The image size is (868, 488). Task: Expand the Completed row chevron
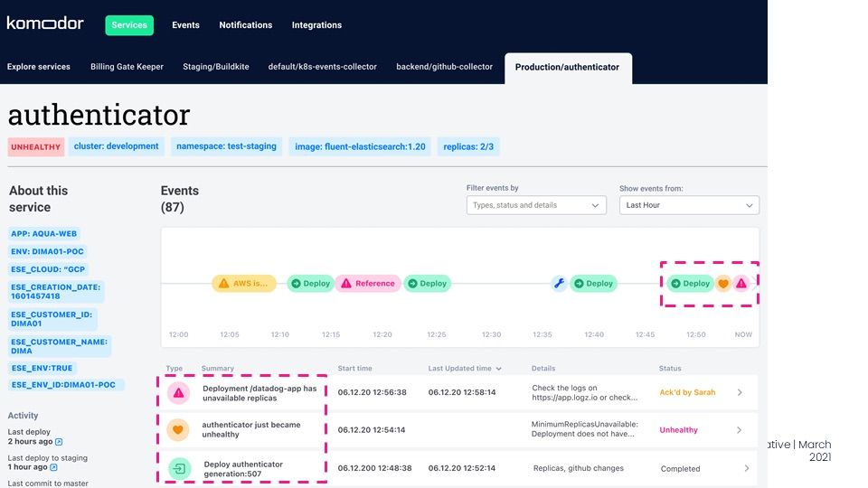pyautogui.click(x=746, y=468)
